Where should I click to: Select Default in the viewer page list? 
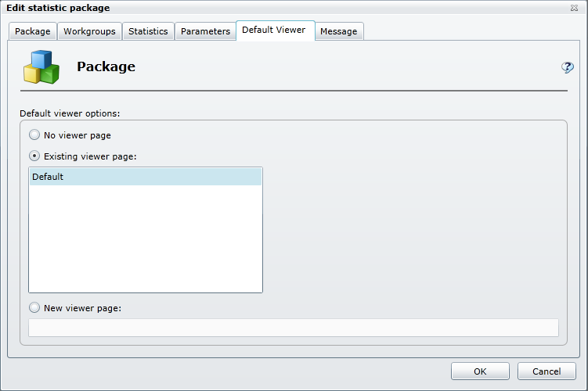[145, 178]
